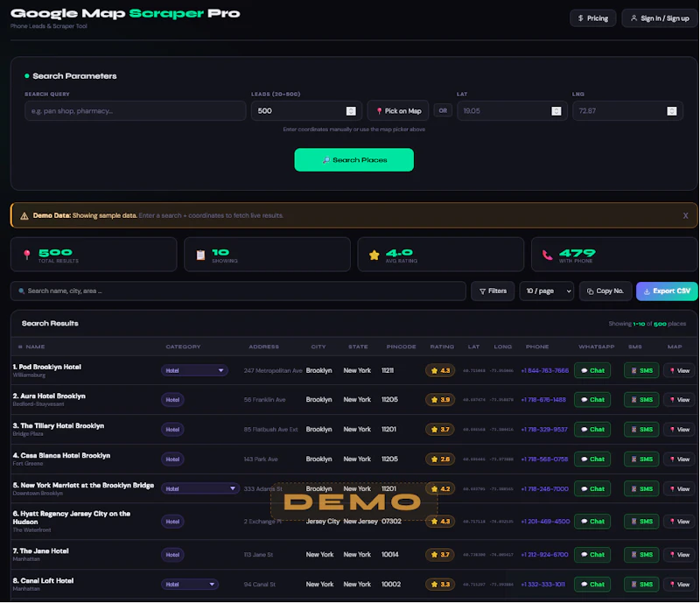This screenshot has height=603, width=700.
Task: Send SMS to Canal Loft Hotel
Action: tap(641, 585)
